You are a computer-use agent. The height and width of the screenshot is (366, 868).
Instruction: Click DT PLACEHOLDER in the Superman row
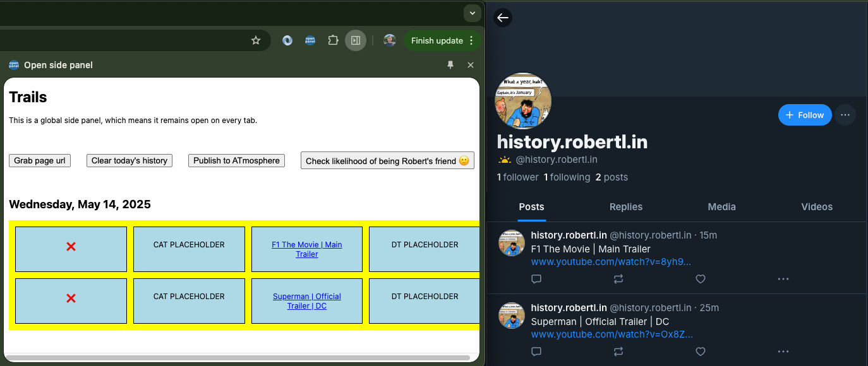(x=425, y=297)
